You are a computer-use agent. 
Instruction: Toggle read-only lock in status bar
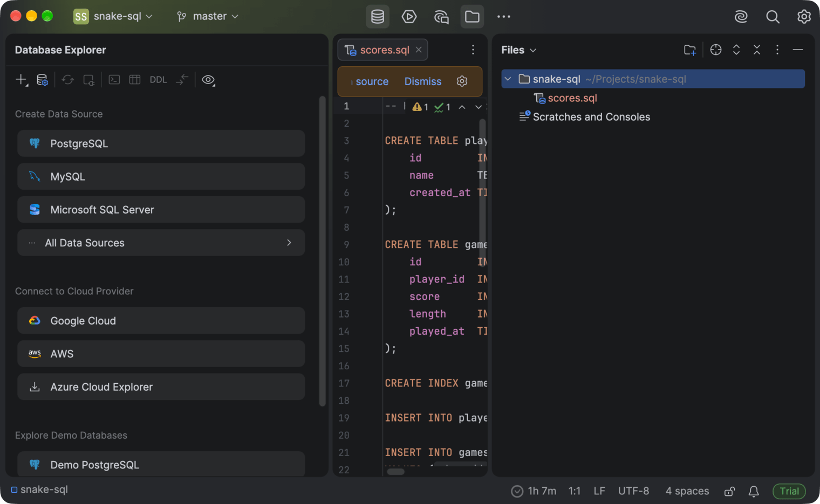(x=729, y=492)
